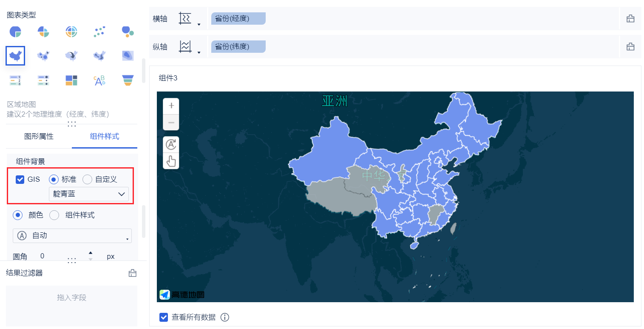Select the flow map chart type

[71, 55]
